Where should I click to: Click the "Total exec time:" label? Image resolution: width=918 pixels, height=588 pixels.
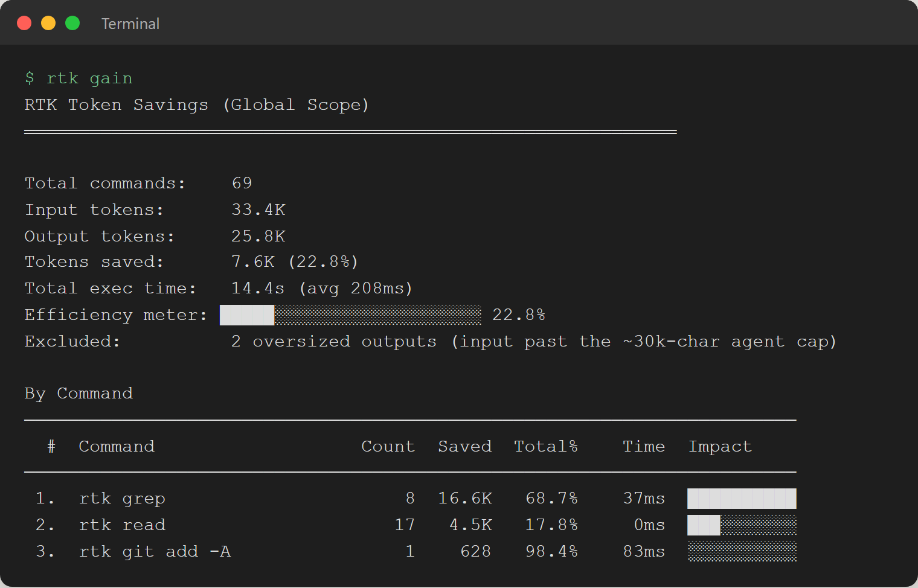[111, 288]
